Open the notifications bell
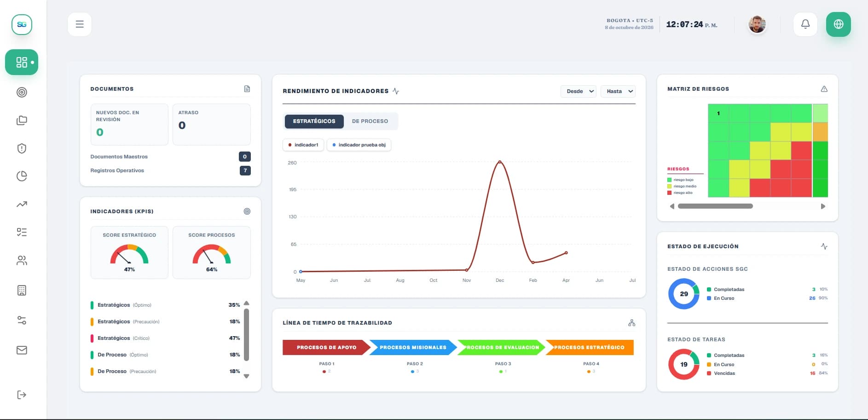The width and height of the screenshot is (868, 420). pos(805,24)
